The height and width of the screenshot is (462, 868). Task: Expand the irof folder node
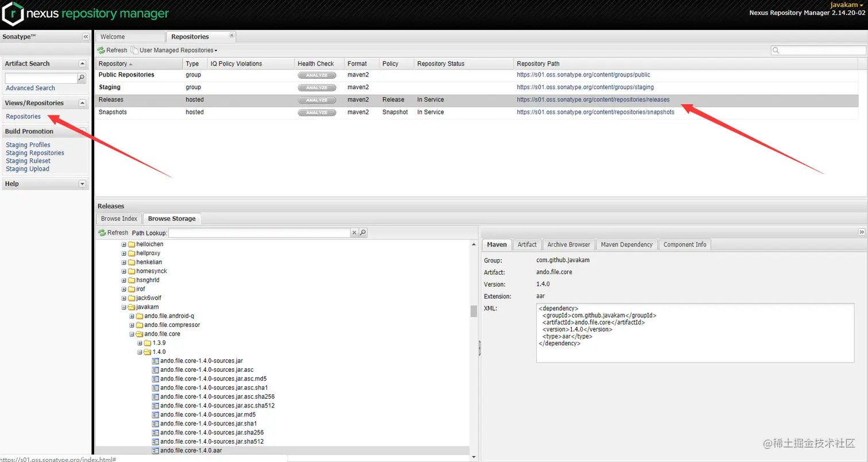click(x=124, y=289)
